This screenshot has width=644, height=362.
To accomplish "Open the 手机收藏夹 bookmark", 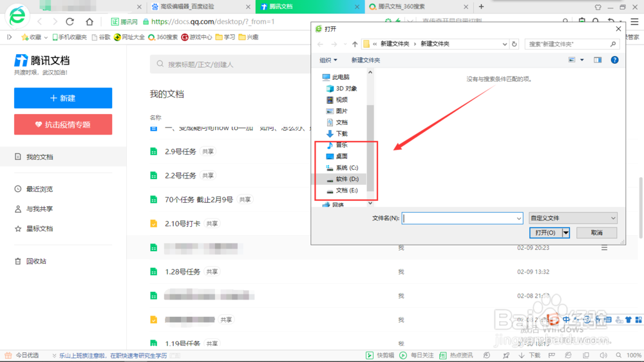I will click(70, 37).
